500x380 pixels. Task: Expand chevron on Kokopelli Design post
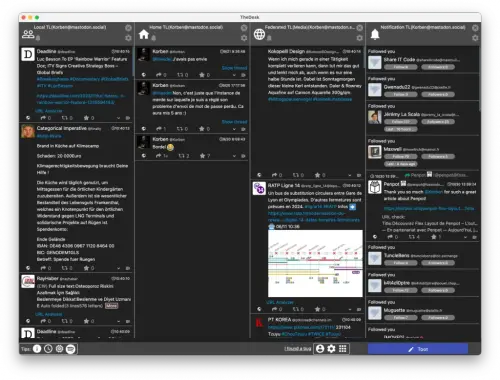349,175
